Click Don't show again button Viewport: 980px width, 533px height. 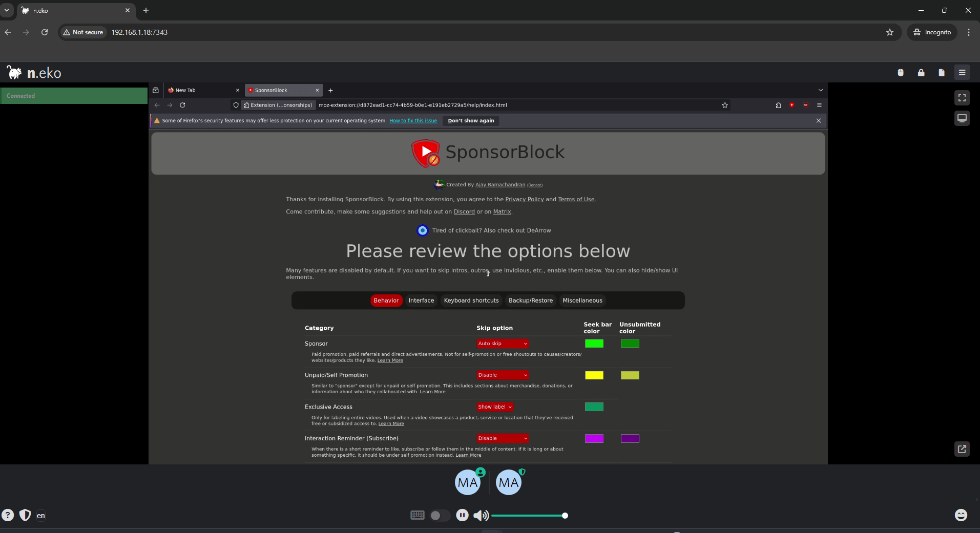coord(471,121)
